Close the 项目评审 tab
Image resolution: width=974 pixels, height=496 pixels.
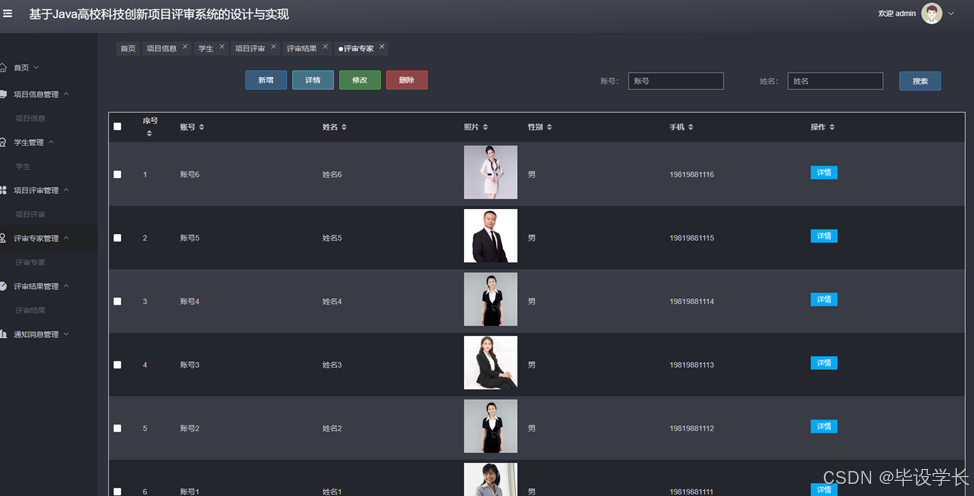(x=273, y=47)
